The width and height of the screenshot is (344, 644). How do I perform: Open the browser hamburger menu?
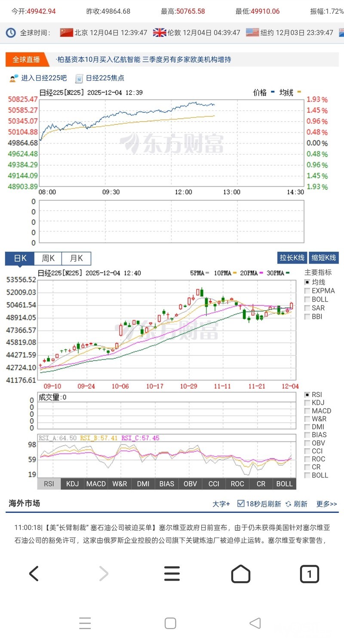pos(172,573)
